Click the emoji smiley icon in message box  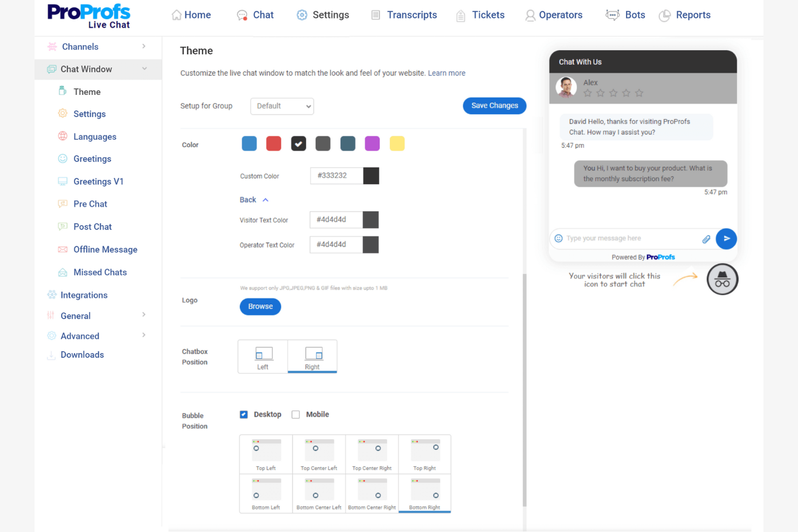(x=559, y=238)
